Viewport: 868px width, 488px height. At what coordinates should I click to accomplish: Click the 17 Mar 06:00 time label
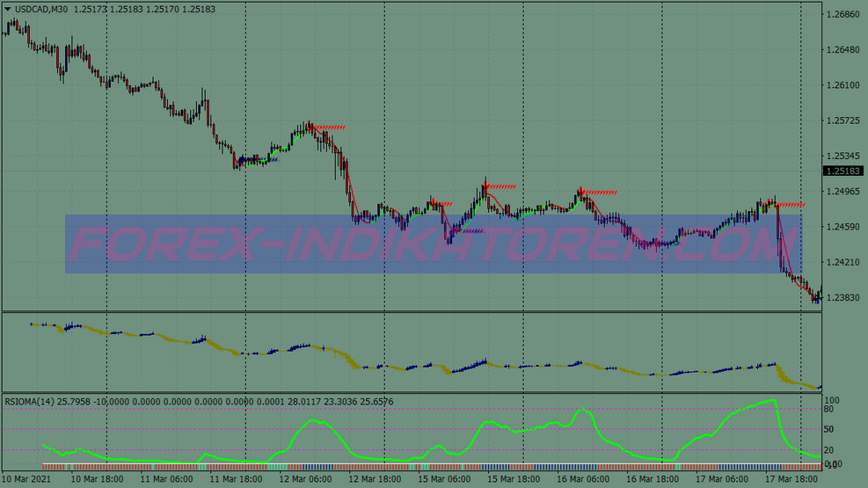(x=720, y=479)
